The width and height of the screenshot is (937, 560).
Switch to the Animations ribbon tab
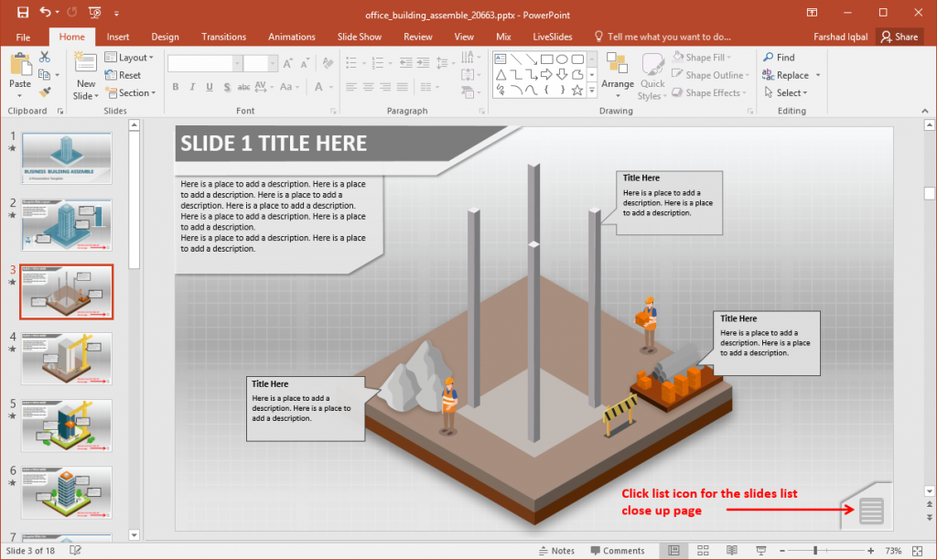(x=291, y=37)
